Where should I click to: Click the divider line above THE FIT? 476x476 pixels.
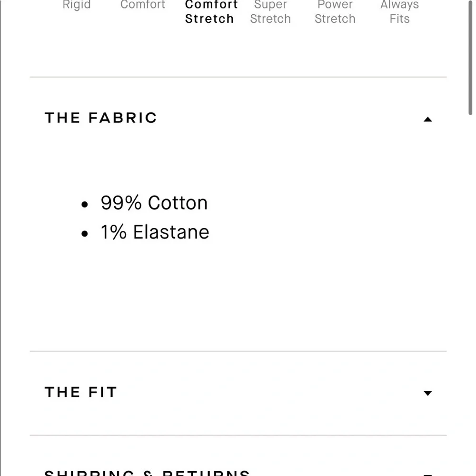(x=238, y=351)
